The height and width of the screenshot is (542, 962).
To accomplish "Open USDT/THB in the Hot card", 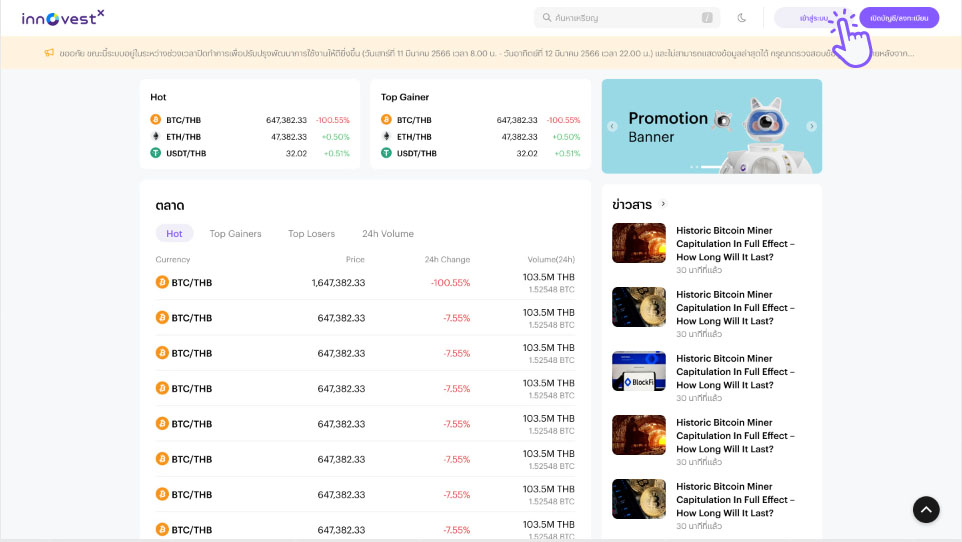I will 186,153.
